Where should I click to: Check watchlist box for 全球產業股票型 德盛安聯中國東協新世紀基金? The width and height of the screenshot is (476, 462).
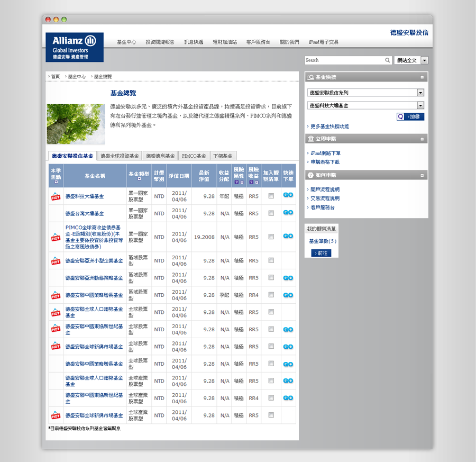point(271,398)
